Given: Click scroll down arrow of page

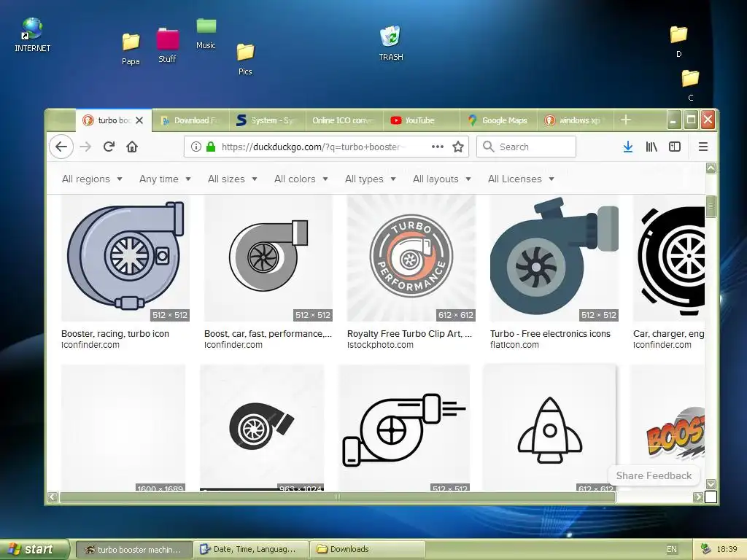Looking at the screenshot, I should pos(711,484).
